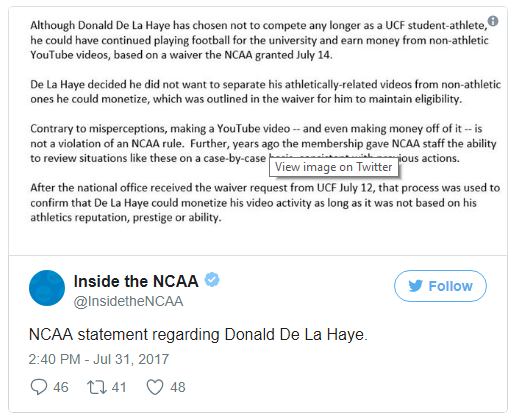Open the @InsidetheNCAA handle link
The width and height of the screenshot is (518, 417).
click(x=128, y=301)
